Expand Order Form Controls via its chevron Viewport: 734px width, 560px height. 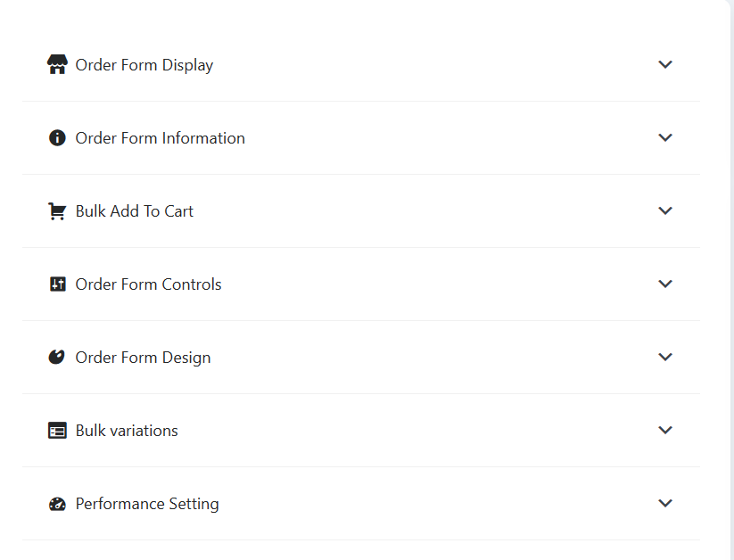pos(665,284)
